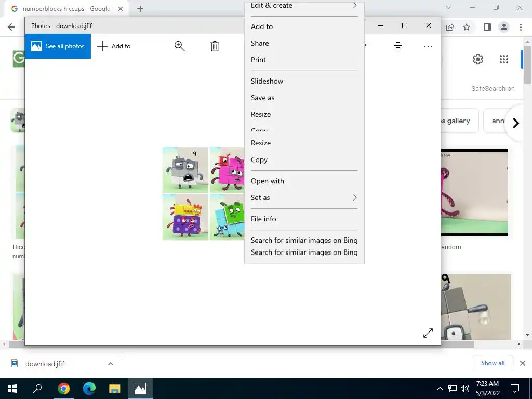This screenshot has height=399, width=532.
Task: Open network status in system tray
Action: click(x=453, y=389)
